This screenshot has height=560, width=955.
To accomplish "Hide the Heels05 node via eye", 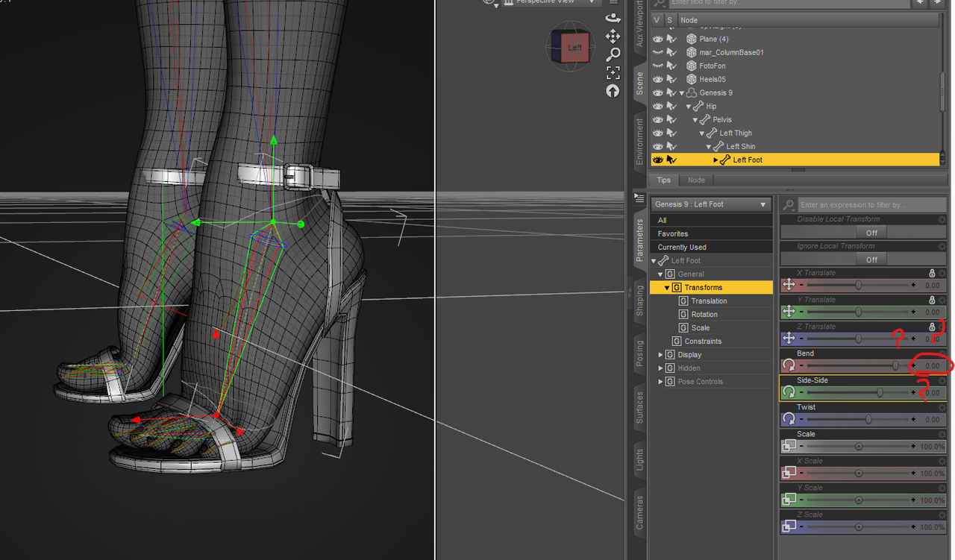I will [657, 79].
